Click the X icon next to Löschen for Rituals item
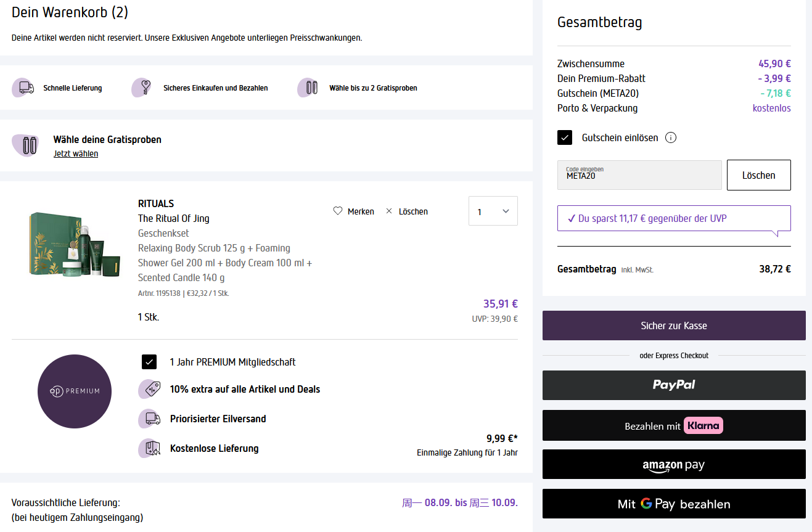 [389, 211]
